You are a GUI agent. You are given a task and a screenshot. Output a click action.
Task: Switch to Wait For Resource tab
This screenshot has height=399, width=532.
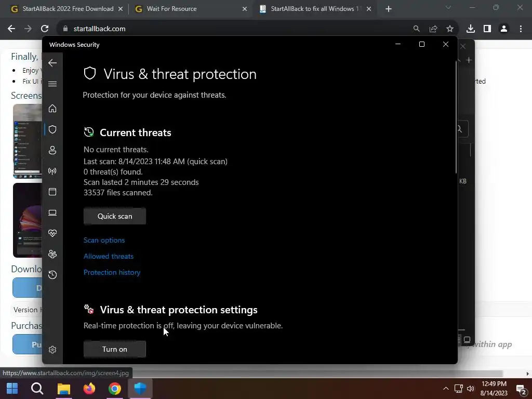point(171,9)
